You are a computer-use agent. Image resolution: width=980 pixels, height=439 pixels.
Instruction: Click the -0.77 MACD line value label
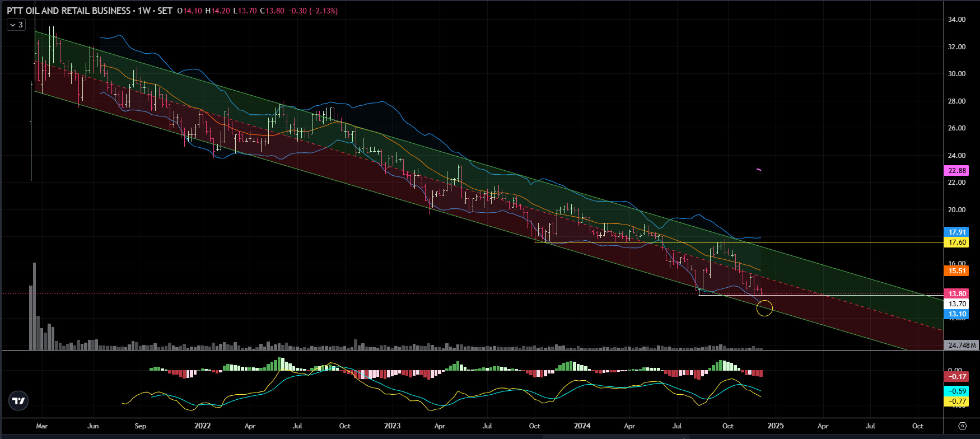pyautogui.click(x=956, y=401)
